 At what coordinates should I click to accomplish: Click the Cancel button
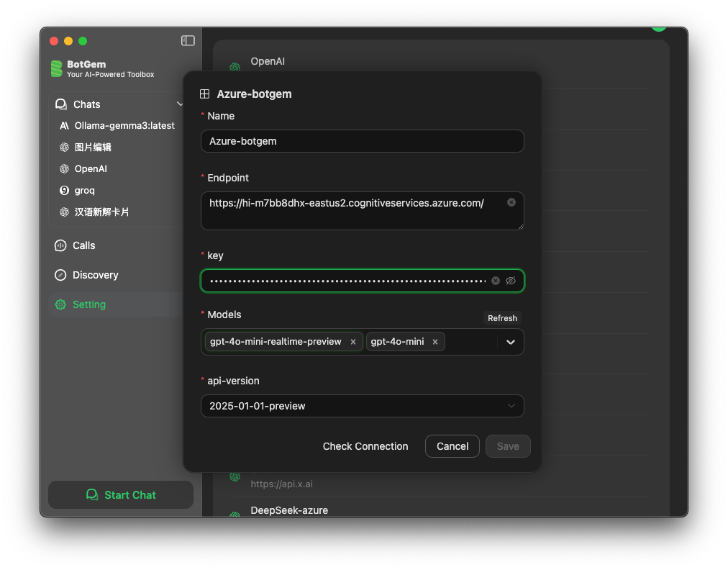tap(452, 446)
